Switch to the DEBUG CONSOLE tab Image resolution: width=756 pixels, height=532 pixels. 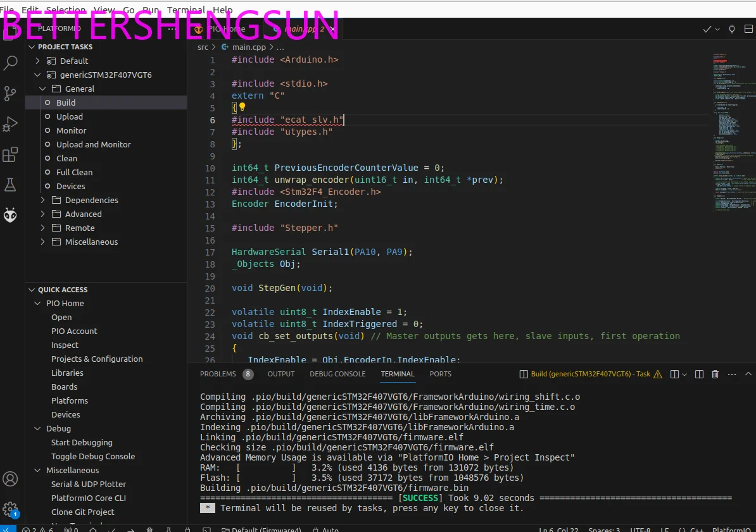coord(337,374)
